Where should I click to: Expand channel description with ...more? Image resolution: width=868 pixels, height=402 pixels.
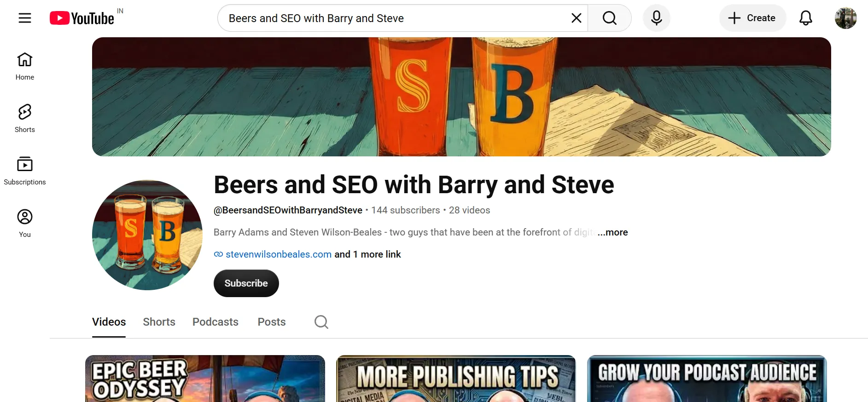click(x=612, y=232)
